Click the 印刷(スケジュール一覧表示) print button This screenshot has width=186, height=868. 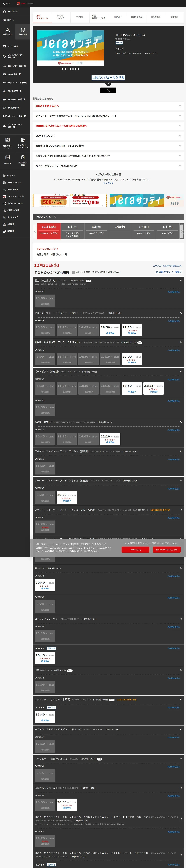coord(169,272)
